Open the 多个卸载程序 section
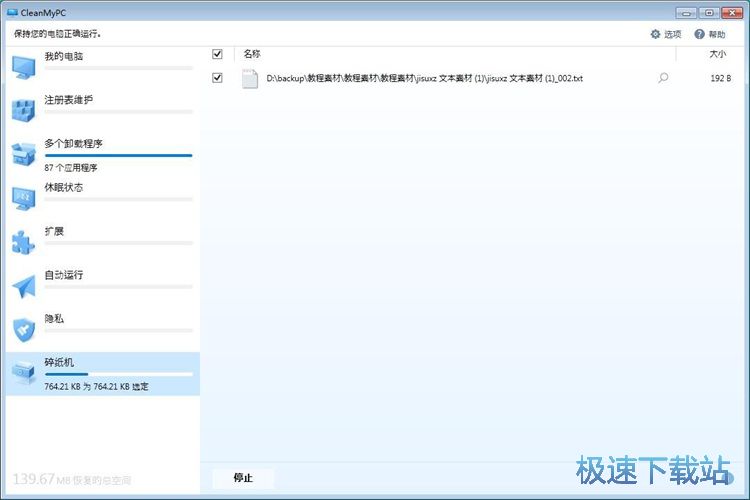 pos(73,144)
